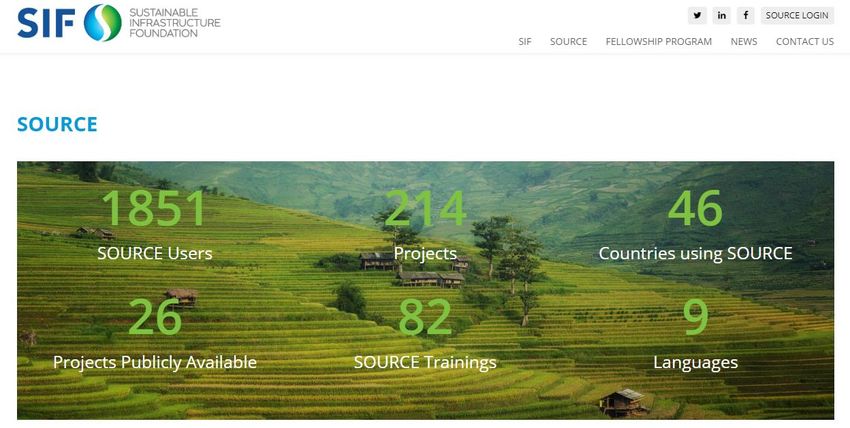Viewport: 850px width, 428px height.
Task: Click the 9 languages number
Action: [696, 317]
